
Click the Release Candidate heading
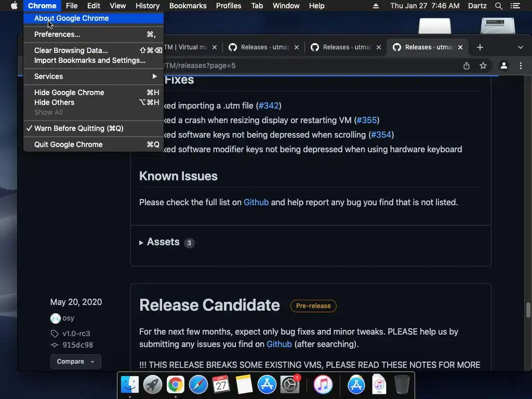(x=210, y=305)
